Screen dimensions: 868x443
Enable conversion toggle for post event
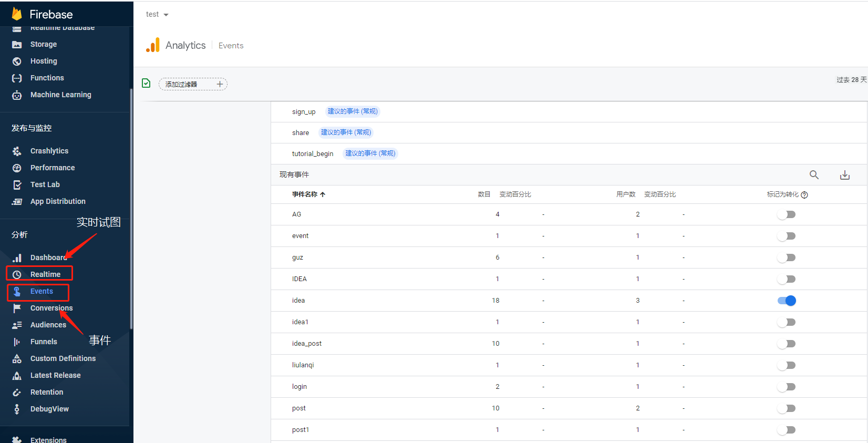(787, 408)
